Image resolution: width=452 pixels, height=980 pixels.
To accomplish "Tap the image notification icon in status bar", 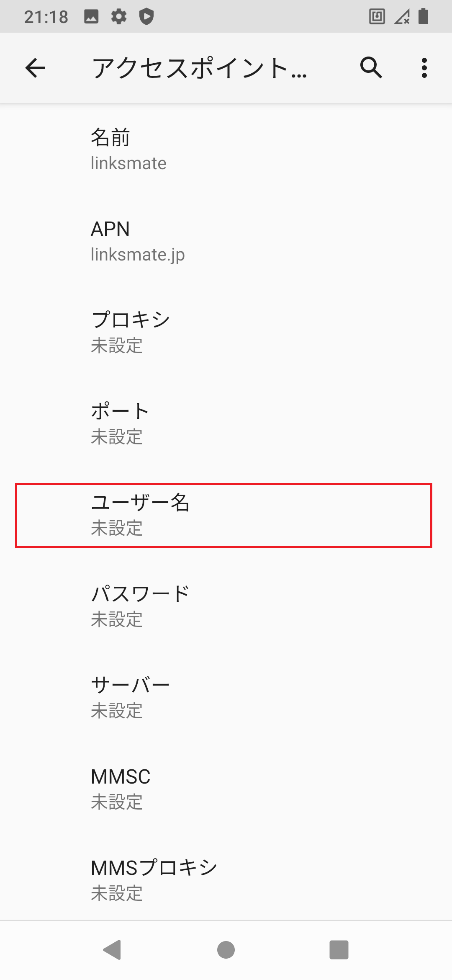I will coord(91,17).
